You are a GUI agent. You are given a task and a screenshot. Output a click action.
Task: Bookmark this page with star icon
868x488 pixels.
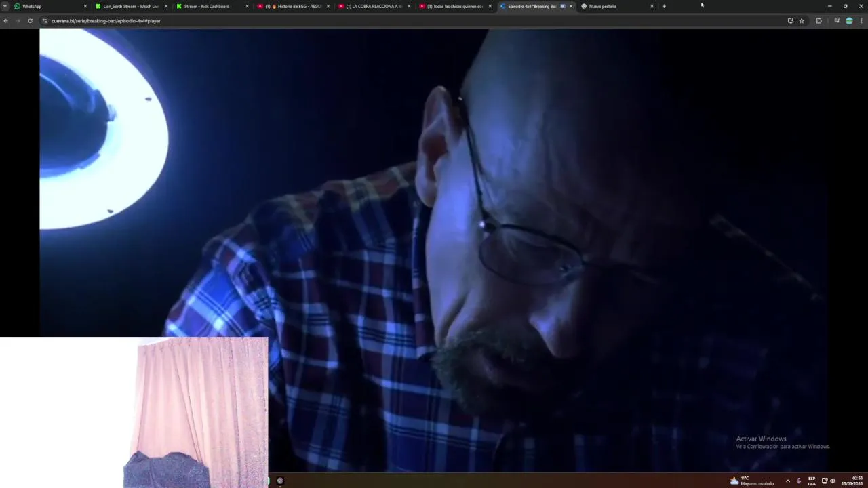point(802,21)
